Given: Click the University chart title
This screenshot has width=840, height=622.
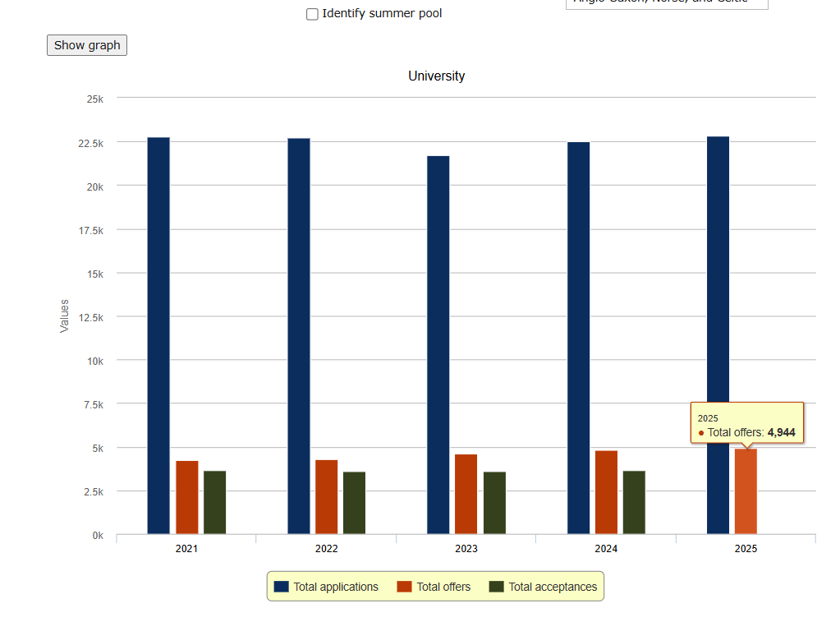Looking at the screenshot, I should pos(437,76).
